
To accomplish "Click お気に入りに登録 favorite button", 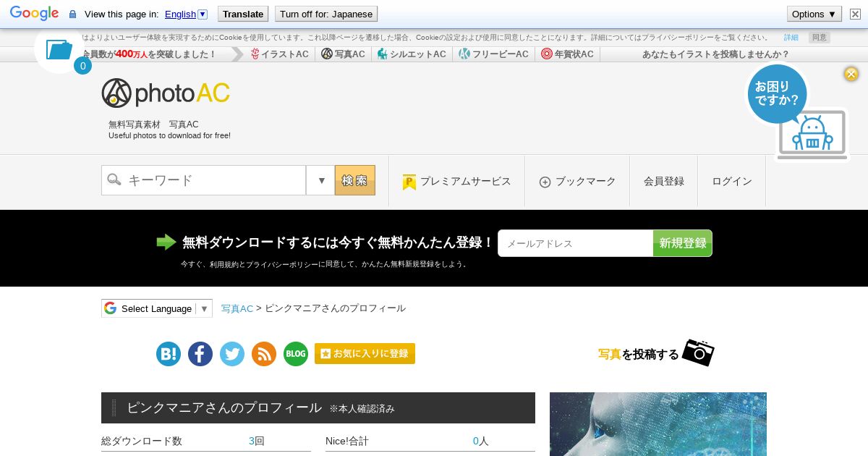I will coord(365,353).
